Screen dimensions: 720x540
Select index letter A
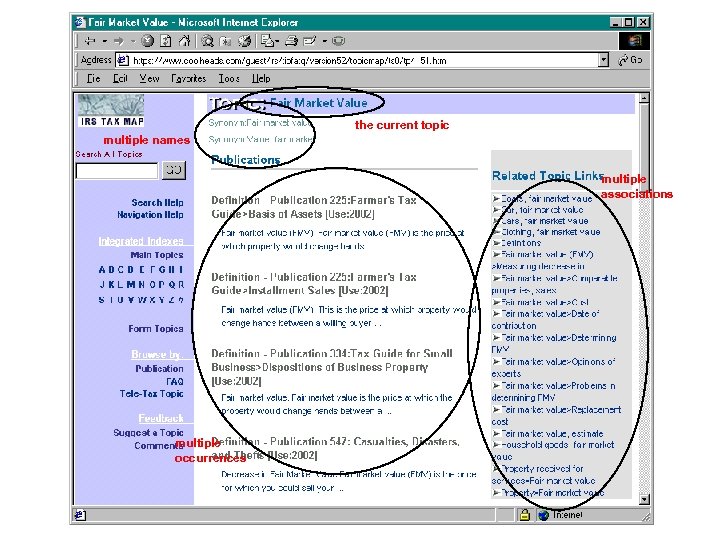[x=102, y=270]
